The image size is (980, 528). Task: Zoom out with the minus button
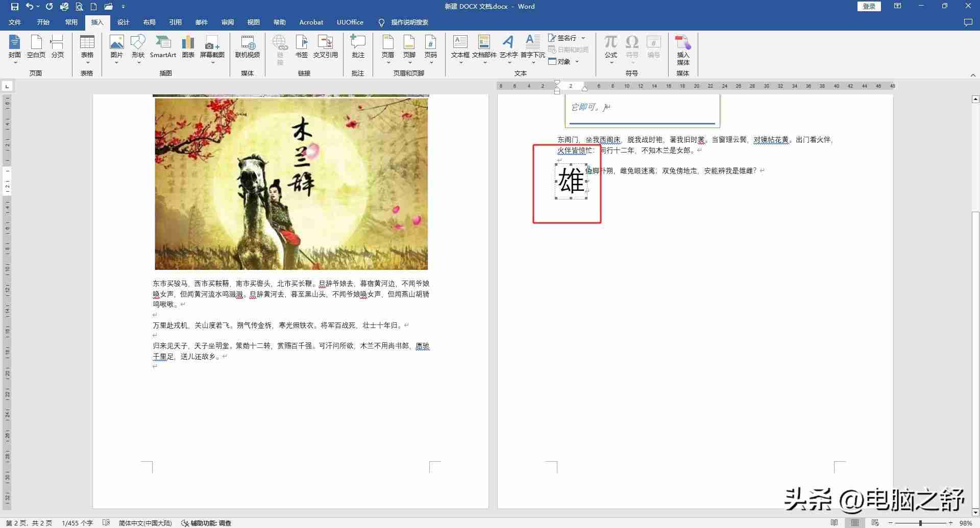pos(891,523)
